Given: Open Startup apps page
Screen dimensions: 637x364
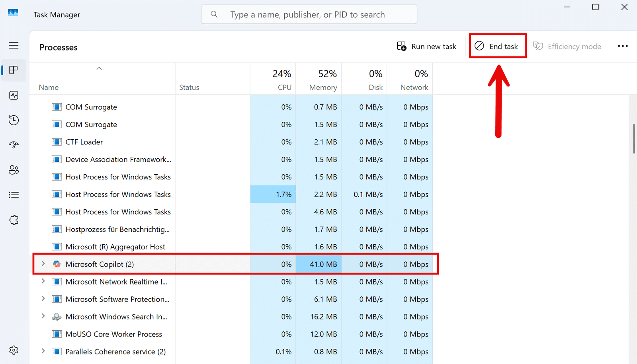Looking at the screenshot, I should [14, 144].
